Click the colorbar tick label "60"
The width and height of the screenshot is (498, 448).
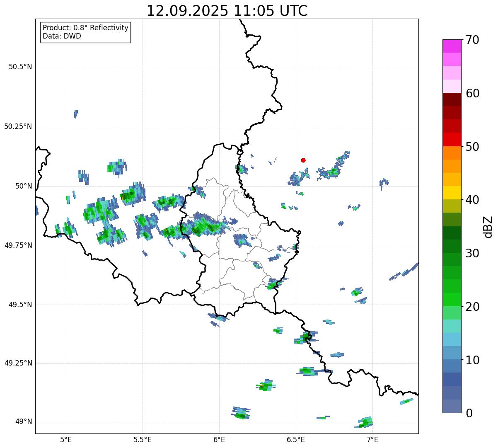pos(472,93)
